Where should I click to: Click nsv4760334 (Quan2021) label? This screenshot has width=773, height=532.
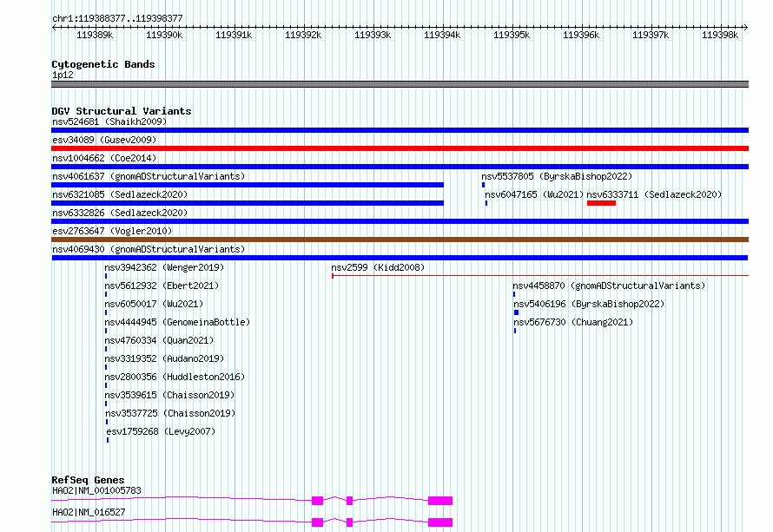(159, 340)
